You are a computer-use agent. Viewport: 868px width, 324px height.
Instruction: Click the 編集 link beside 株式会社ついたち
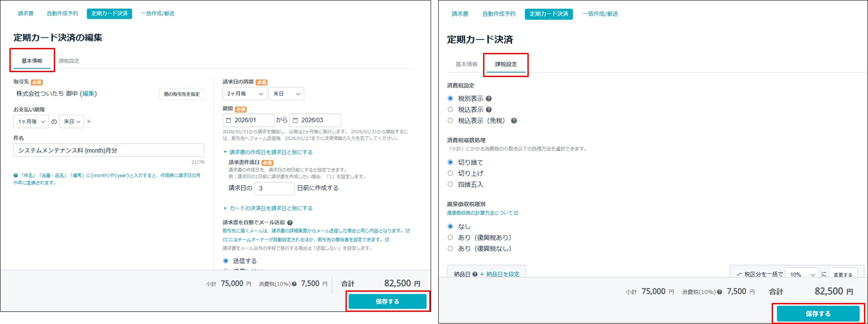click(88, 94)
